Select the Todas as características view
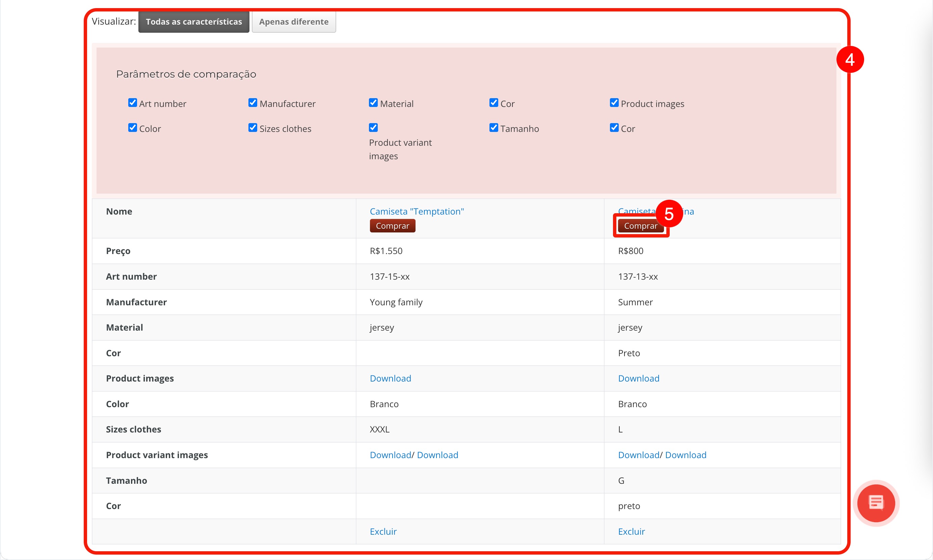933x560 pixels. tap(194, 22)
